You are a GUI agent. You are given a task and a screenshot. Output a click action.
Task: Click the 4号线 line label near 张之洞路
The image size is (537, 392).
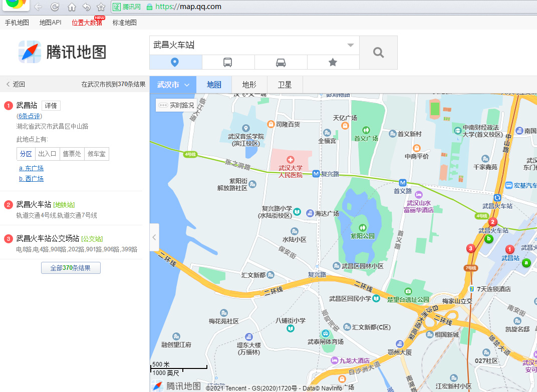click(190, 154)
